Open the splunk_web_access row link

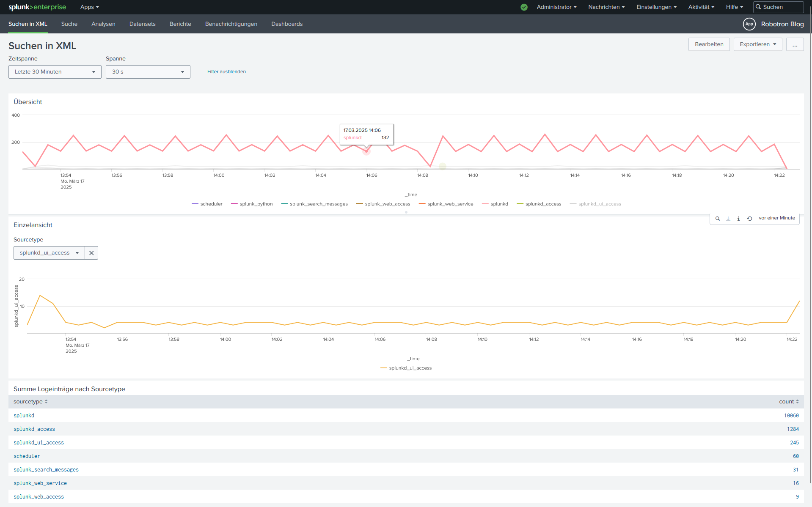pos(39,497)
